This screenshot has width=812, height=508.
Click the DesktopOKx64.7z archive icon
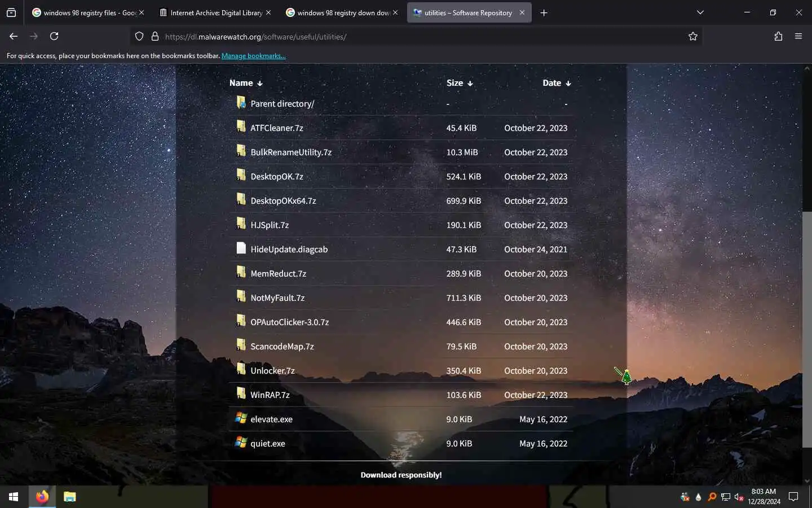coord(241,199)
